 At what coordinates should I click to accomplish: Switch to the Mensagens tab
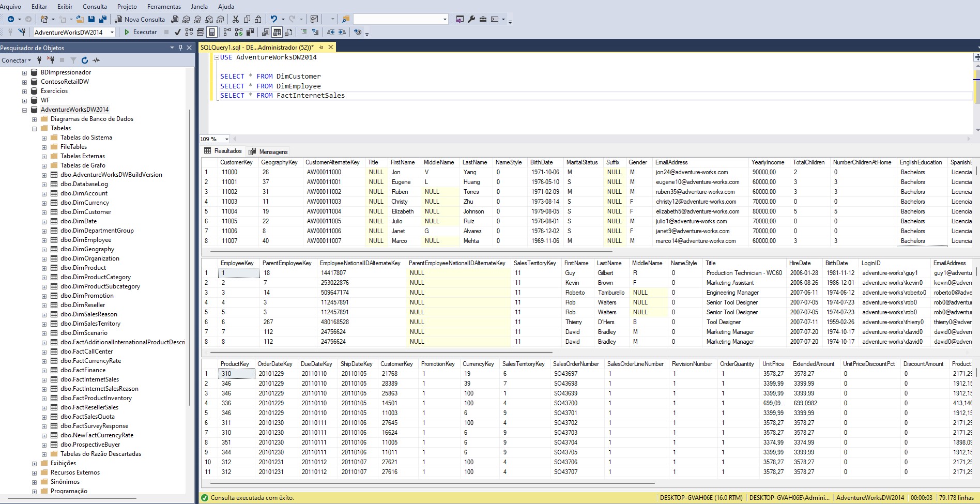[x=273, y=151]
